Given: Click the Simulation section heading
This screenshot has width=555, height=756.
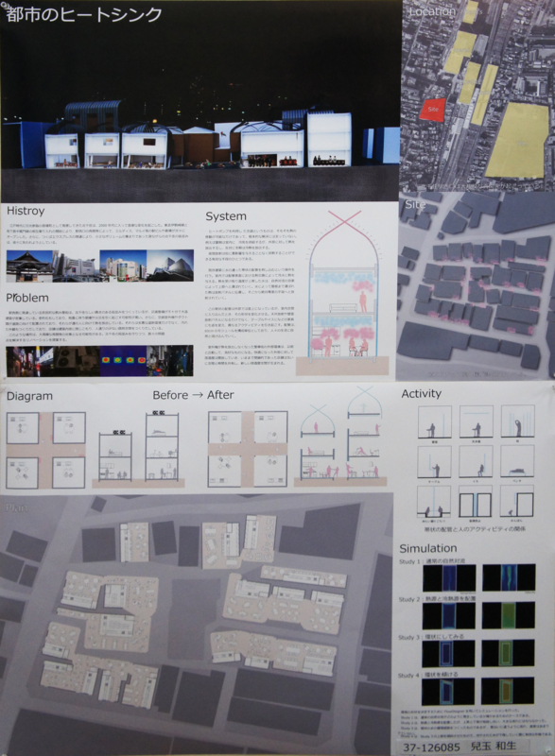Looking at the screenshot, I should (428, 549).
